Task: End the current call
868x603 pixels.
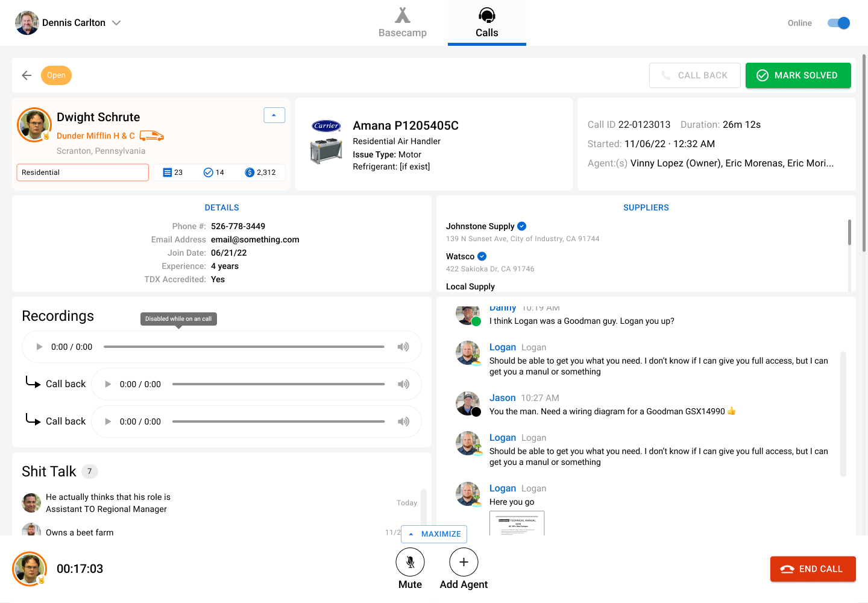Action: tap(813, 569)
